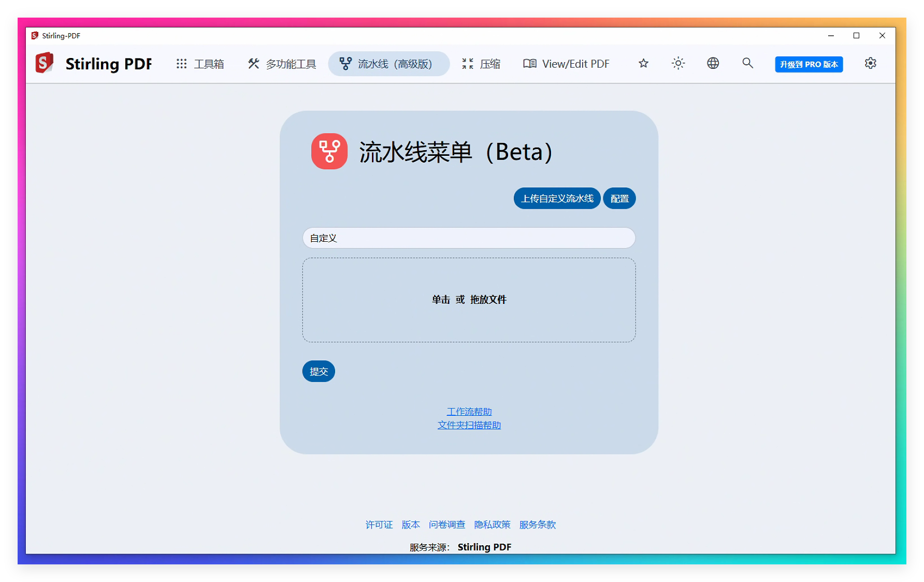This screenshot has height=582, width=924.
Task: Click the Stirling PDF logo
Action: tap(44, 62)
